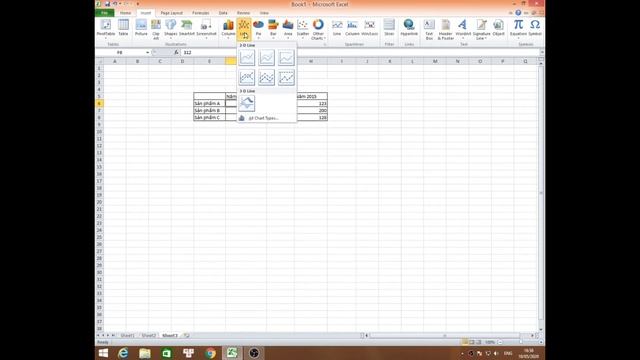Choose 100% Stacked Line with Markers
This screenshot has height=360, width=640.
click(x=286, y=77)
